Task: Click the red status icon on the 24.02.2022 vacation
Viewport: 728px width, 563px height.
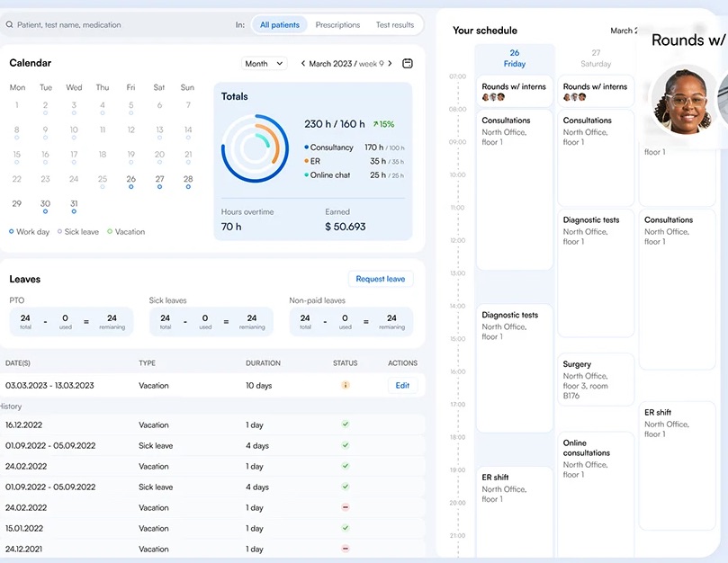Action: click(x=346, y=508)
